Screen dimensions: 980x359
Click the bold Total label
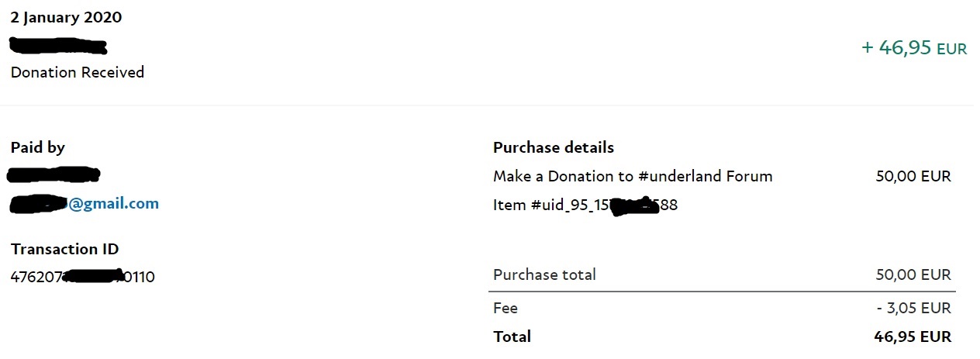(512, 337)
